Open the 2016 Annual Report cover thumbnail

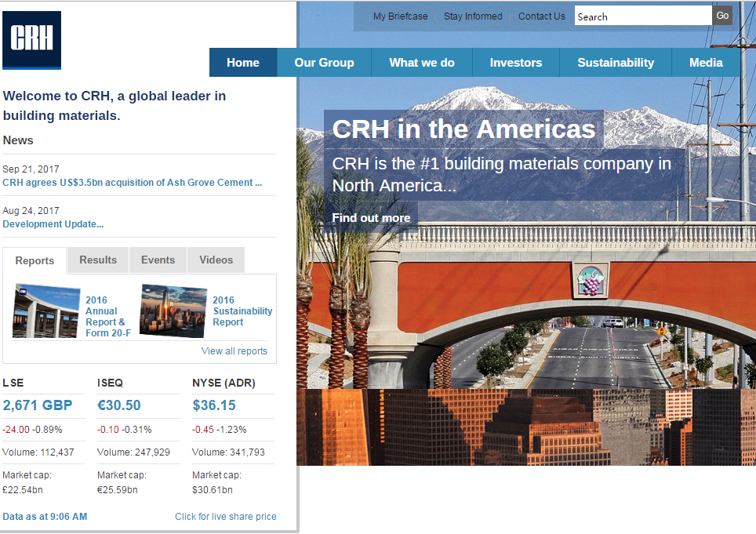click(x=46, y=311)
